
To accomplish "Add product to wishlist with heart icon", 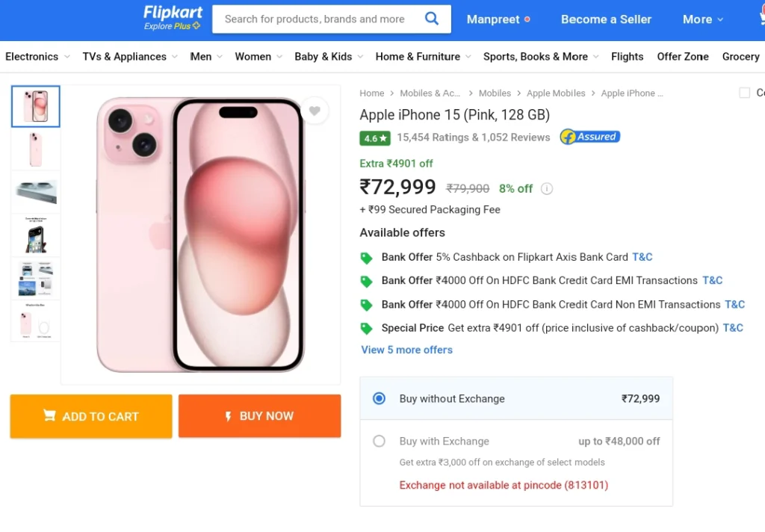I will click(315, 111).
